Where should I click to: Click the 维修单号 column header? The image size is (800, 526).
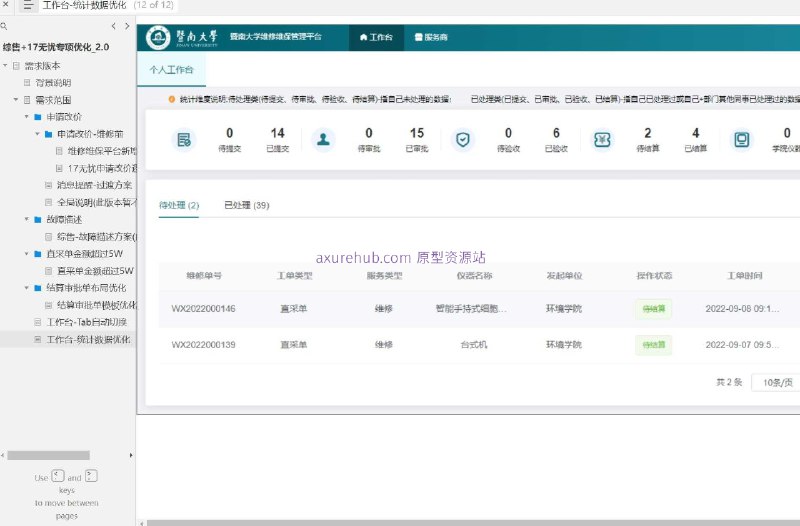[x=204, y=275]
